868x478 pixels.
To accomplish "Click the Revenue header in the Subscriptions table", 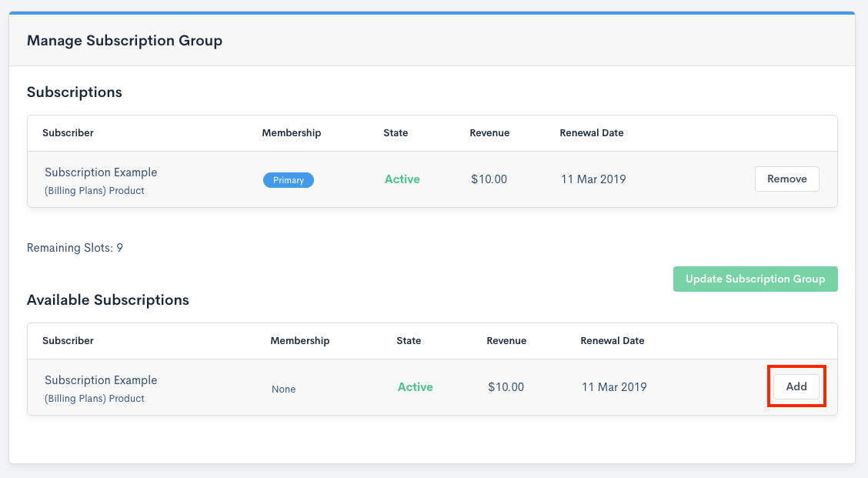I will tap(489, 132).
